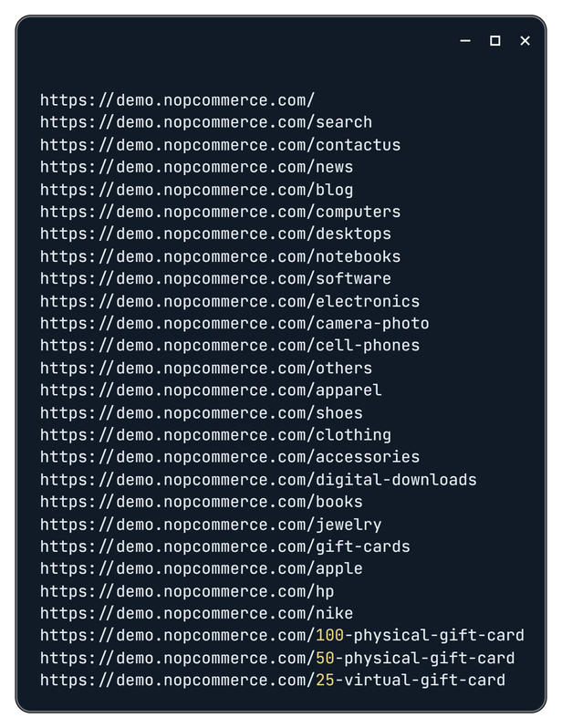This screenshot has width=562, height=728.
Task: Open the demo.nopcommerce.com/search URL
Action: 206,122
